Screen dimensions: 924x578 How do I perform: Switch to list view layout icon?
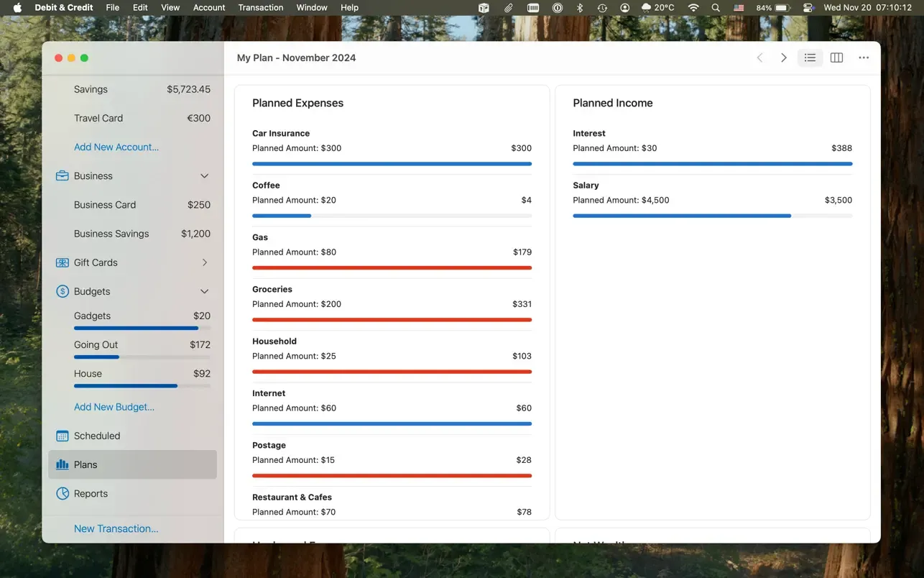810,58
